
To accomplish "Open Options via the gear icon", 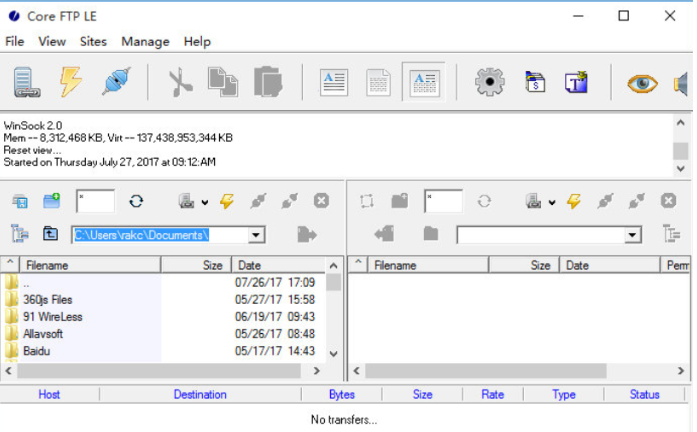I will coord(489,82).
